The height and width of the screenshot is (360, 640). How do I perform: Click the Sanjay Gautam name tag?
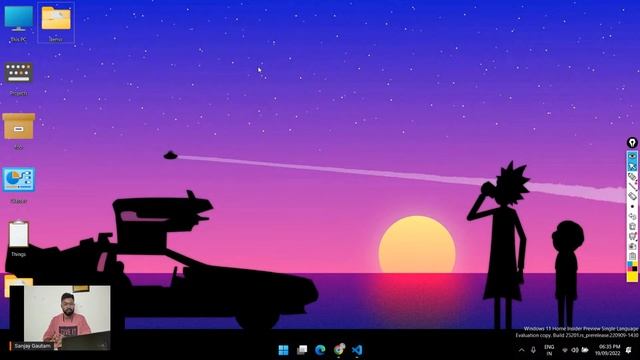pyautogui.click(x=32, y=346)
